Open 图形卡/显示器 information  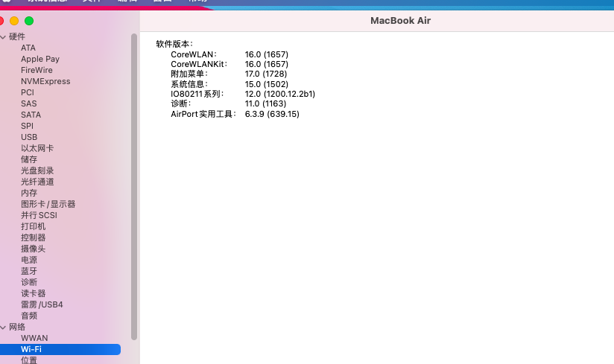48,204
